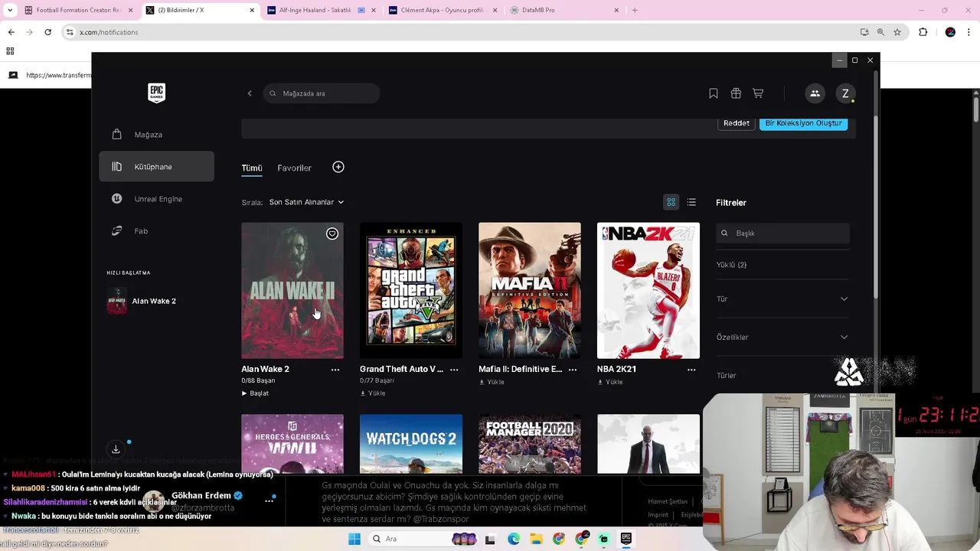
Task: Click the x.com address bar
Action: 459,32
